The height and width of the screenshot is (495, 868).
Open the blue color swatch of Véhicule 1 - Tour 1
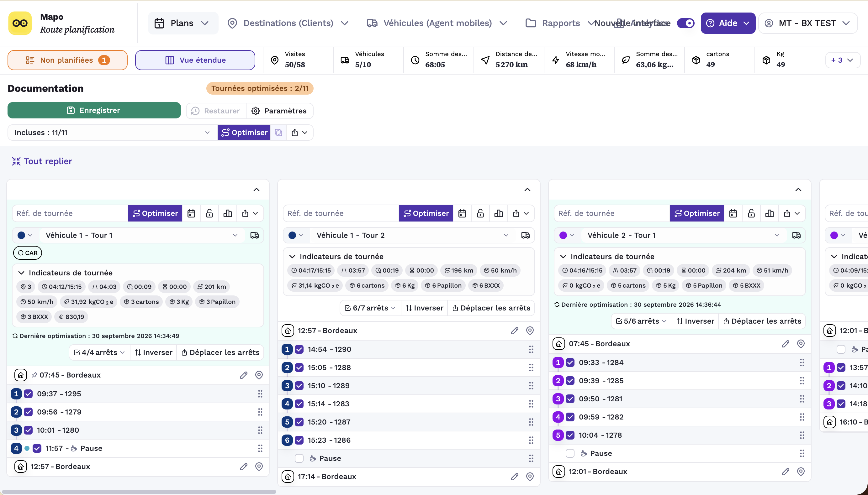(x=25, y=235)
